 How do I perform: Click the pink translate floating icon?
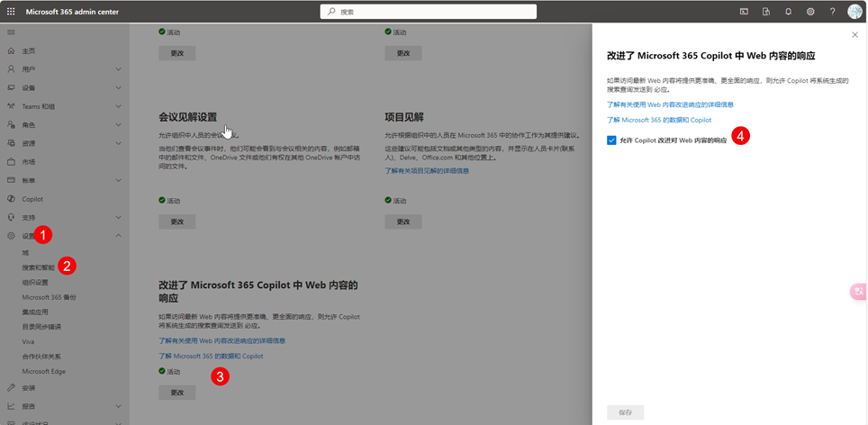click(859, 291)
